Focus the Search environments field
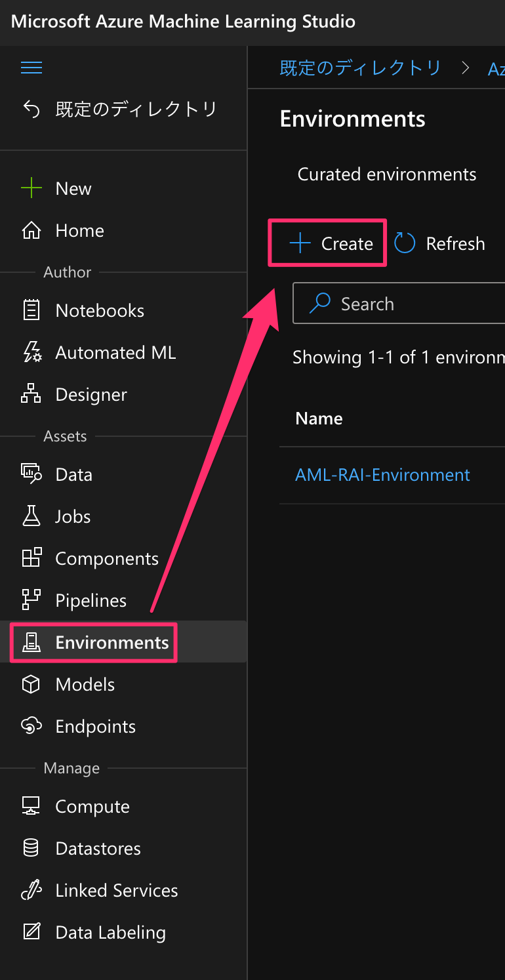 (x=399, y=304)
